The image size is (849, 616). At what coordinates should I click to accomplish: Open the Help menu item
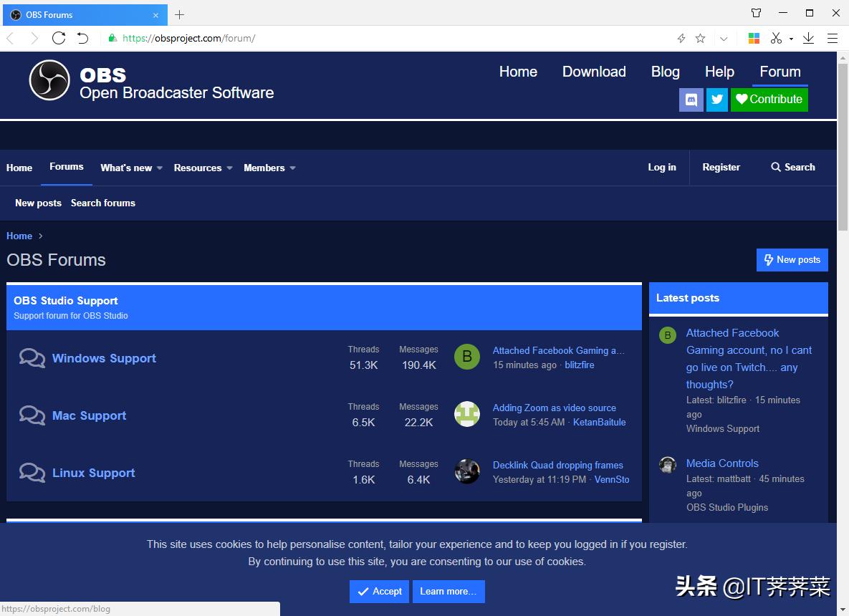(719, 72)
